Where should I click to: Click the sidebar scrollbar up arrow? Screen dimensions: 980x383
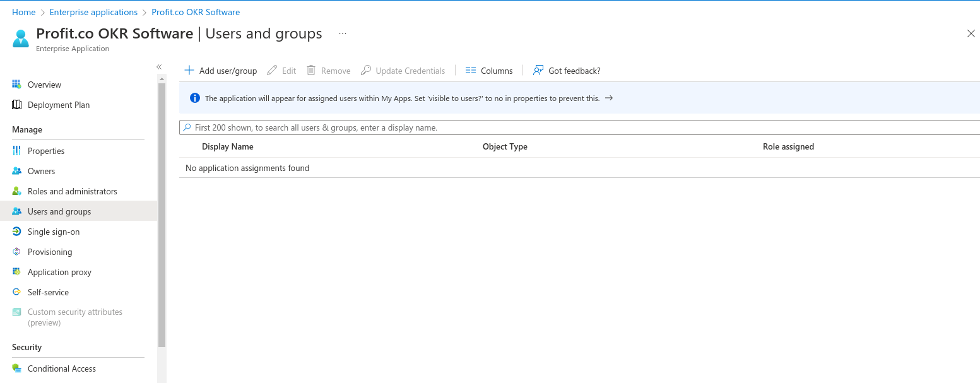[162, 79]
